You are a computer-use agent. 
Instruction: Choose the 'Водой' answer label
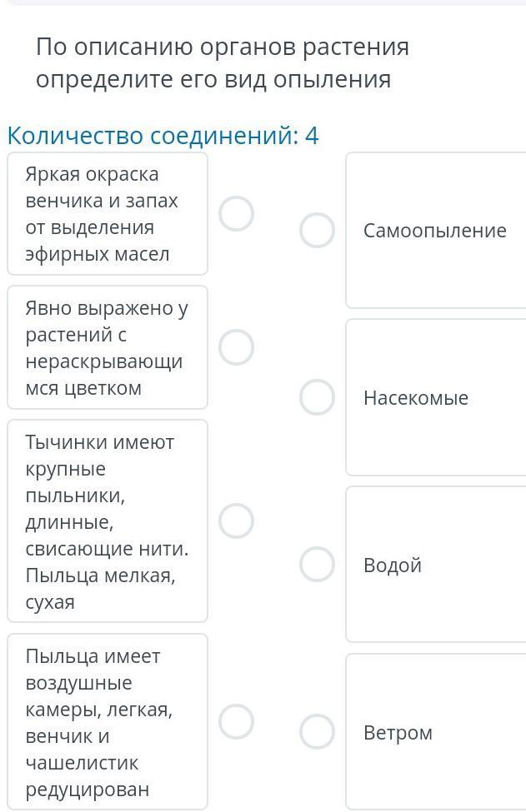pyautogui.click(x=393, y=565)
